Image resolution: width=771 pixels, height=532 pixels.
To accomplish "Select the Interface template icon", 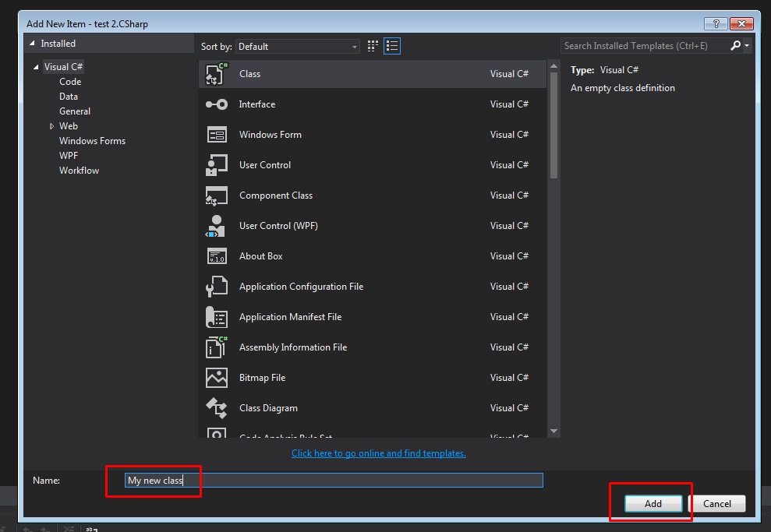I will (x=217, y=104).
